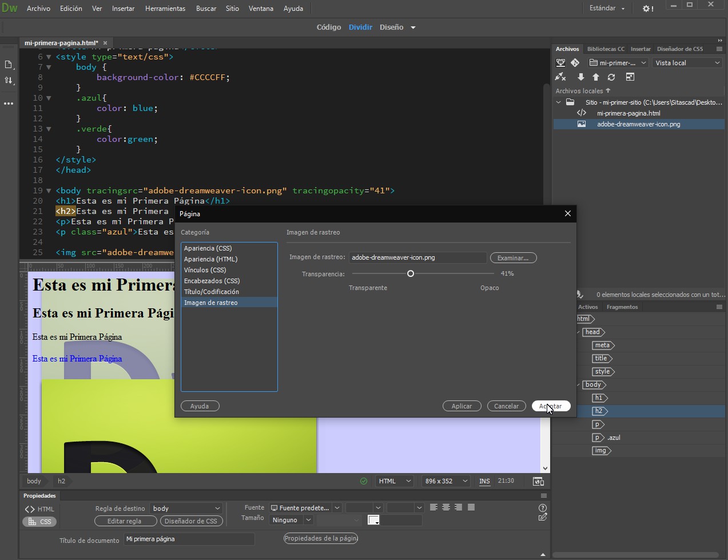Click the help question mark icon in Propiedades
This screenshot has width=728, height=560.
coord(543,508)
